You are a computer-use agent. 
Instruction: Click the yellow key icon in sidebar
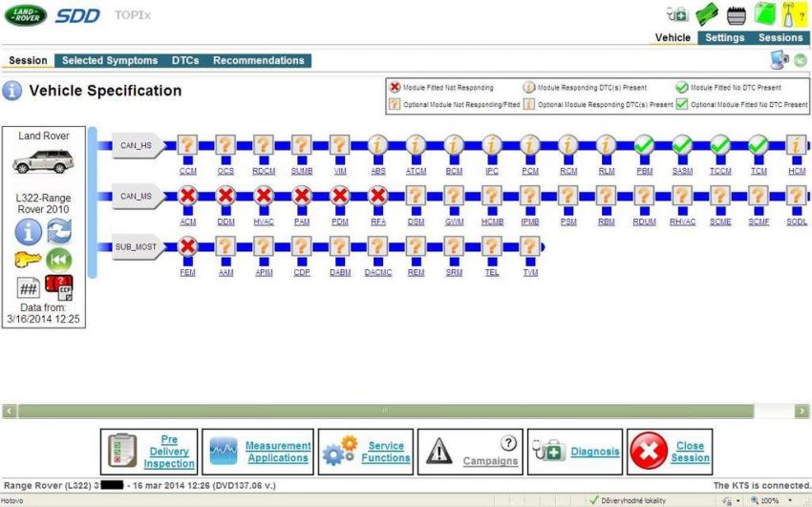click(27, 259)
